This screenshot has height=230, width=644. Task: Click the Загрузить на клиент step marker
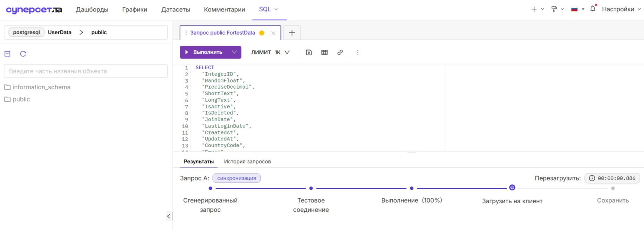click(x=512, y=188)
